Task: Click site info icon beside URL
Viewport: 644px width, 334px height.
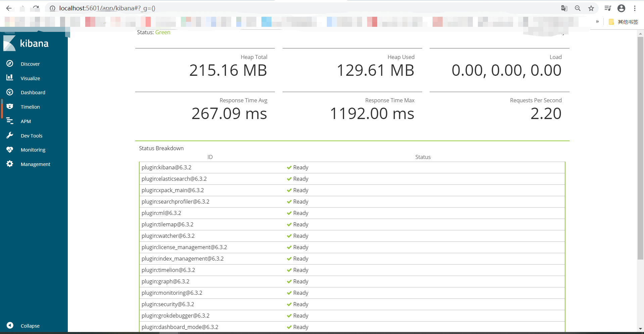Action: [x=52, y=8]
